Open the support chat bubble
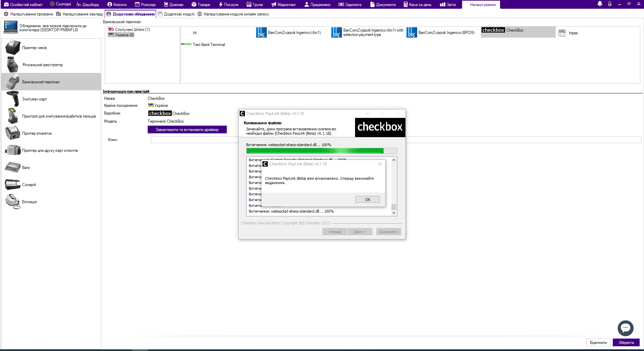The image size is (644, 351). click(x=626, y=328)
